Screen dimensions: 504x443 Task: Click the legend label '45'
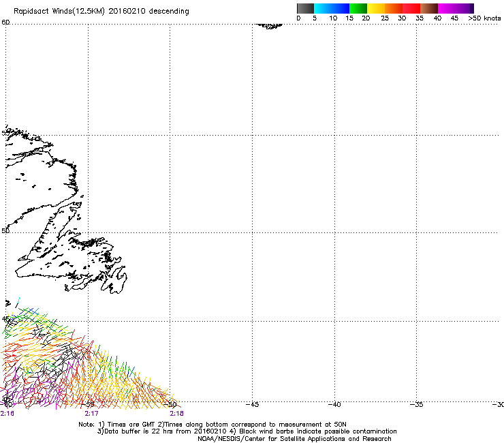[454, 18]
